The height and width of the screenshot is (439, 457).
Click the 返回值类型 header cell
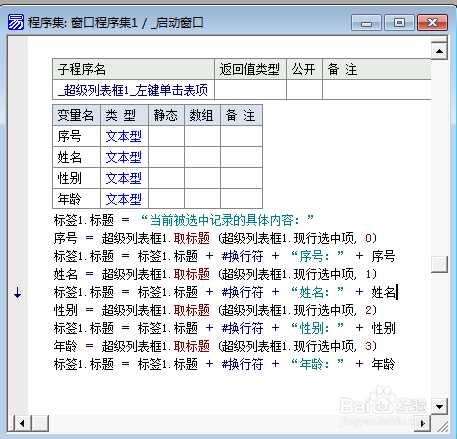tap(250, 69)
